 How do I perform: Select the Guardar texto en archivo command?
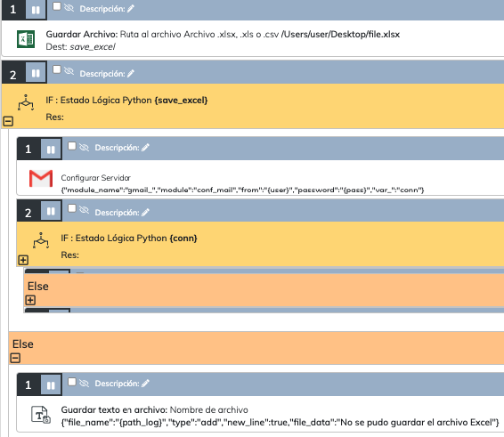(x=280, y=416)
